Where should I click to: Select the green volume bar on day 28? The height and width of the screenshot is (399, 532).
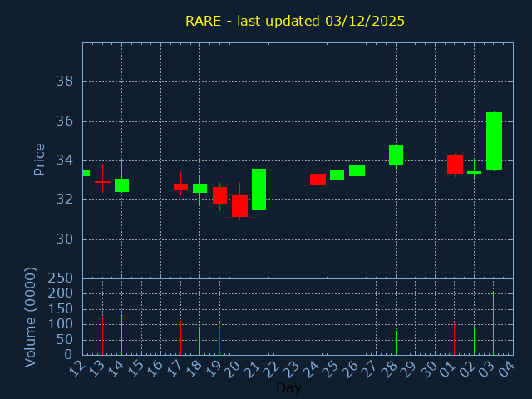pyautogui.click(x=396, y=342)
